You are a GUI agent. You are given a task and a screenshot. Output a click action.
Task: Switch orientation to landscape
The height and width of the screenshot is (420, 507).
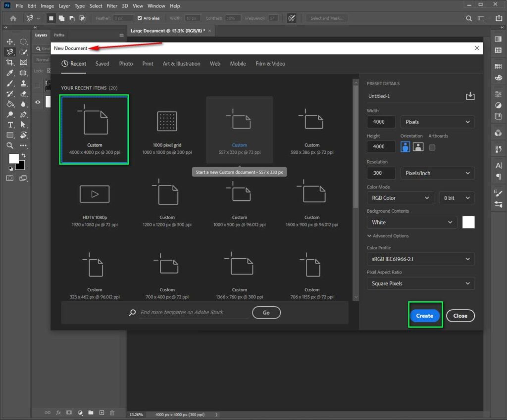pos(418,147)
